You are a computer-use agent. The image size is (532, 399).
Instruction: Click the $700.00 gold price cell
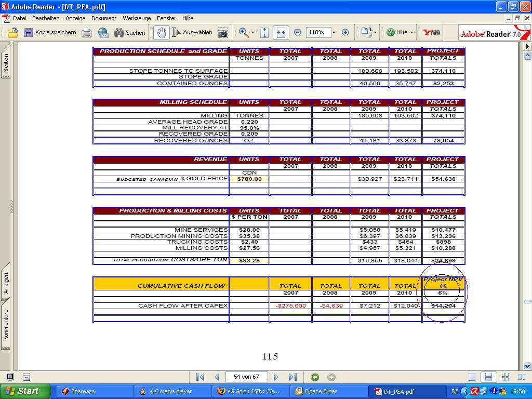click(x=249, y=179)
